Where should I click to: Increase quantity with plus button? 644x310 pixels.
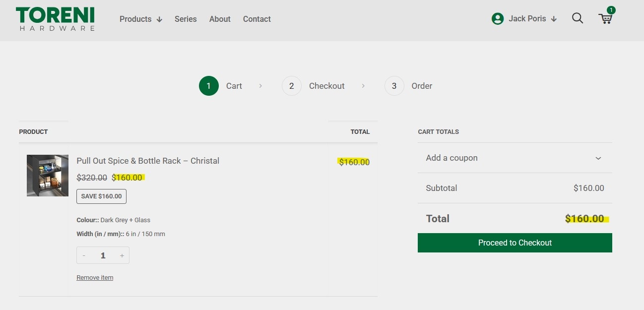point(122,255)
